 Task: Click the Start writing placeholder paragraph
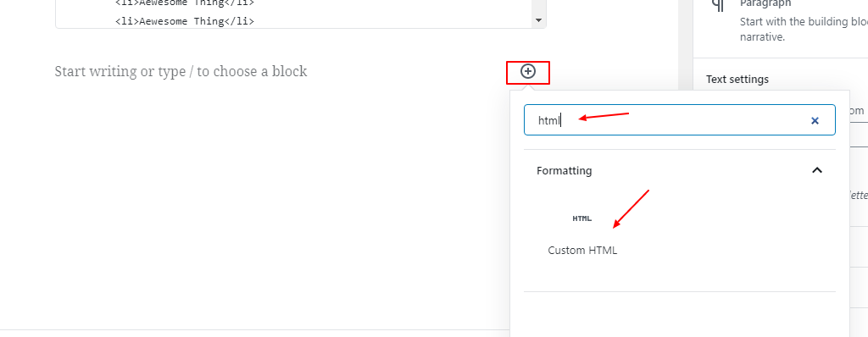pyautogui.click(x=181, y=71)
